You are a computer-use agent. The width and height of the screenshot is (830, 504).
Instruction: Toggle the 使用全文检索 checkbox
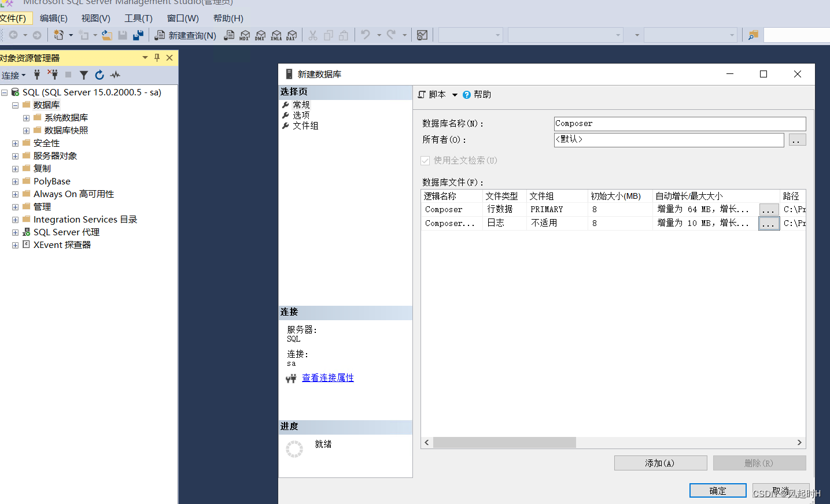pos(426,160)
